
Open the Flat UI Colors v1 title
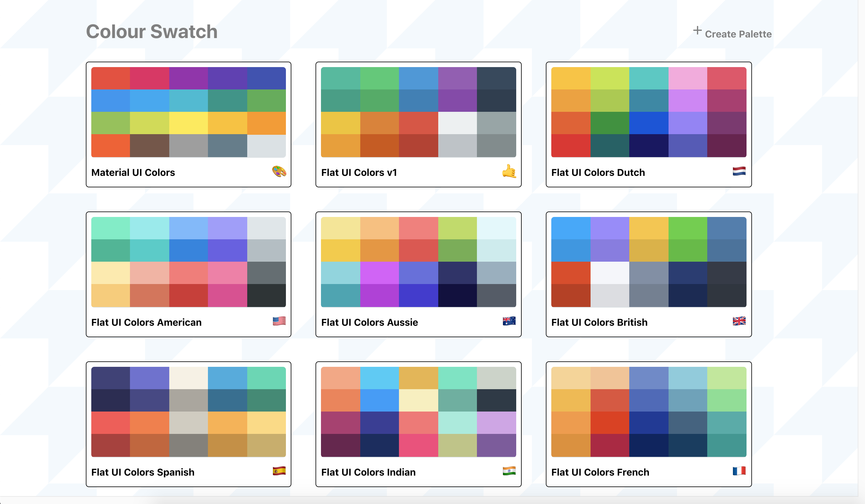(359, 172)
